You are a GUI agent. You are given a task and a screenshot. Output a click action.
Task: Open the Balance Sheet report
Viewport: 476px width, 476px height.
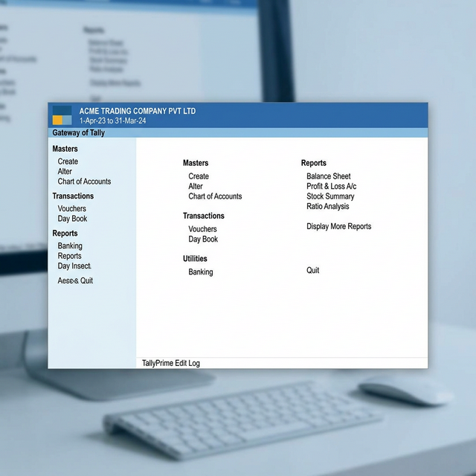[329, 176]
